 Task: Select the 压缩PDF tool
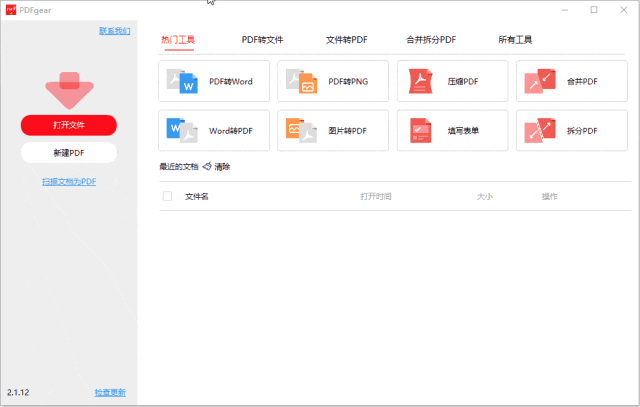[x=452, y=81]
